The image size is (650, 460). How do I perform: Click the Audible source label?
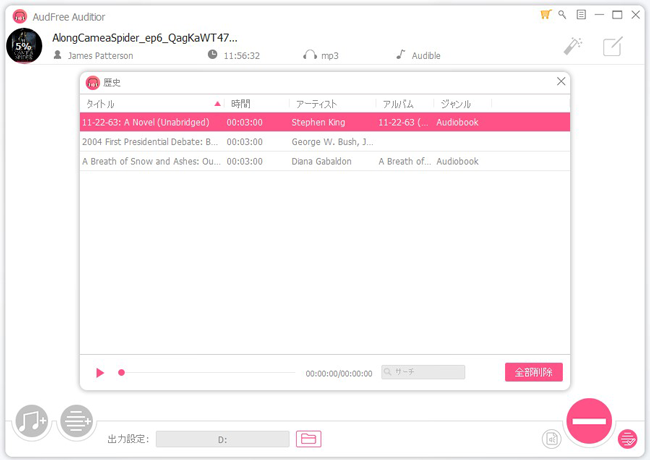pyautogui.click(x=426, y=56)
